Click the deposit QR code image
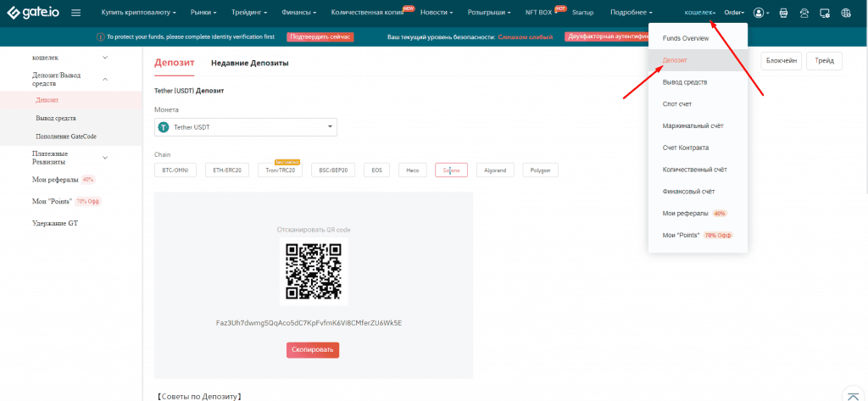868x401 pixels. pyautogui.click(x=314, y=270)
